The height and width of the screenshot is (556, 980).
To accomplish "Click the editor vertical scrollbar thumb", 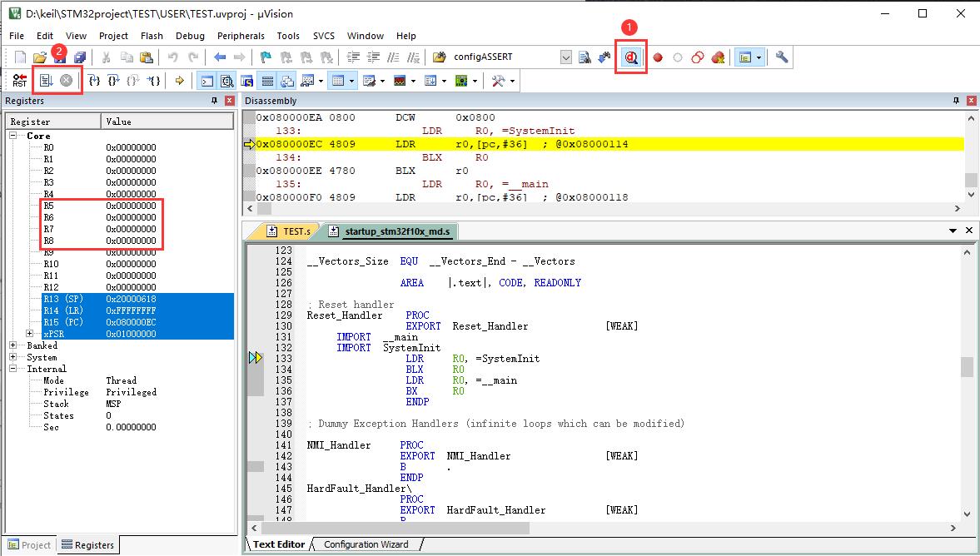I will tap(967, 367).
